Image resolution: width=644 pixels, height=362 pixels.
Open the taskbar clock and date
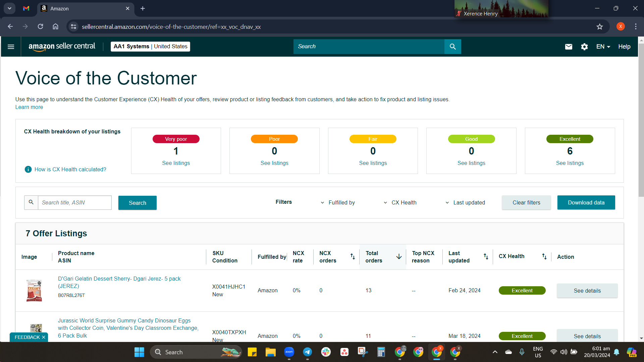[x=597, y=352]
